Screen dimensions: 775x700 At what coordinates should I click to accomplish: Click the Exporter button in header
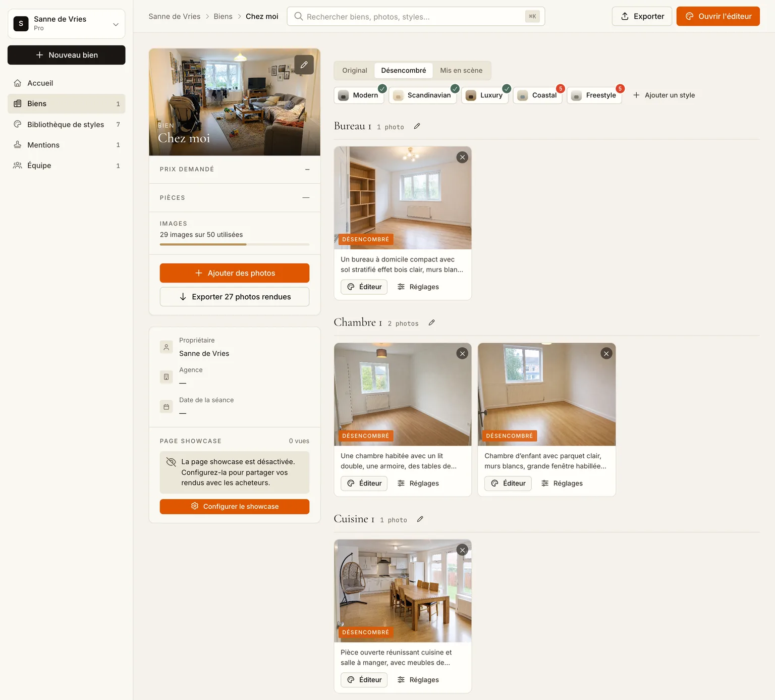[x=642, y=16]
